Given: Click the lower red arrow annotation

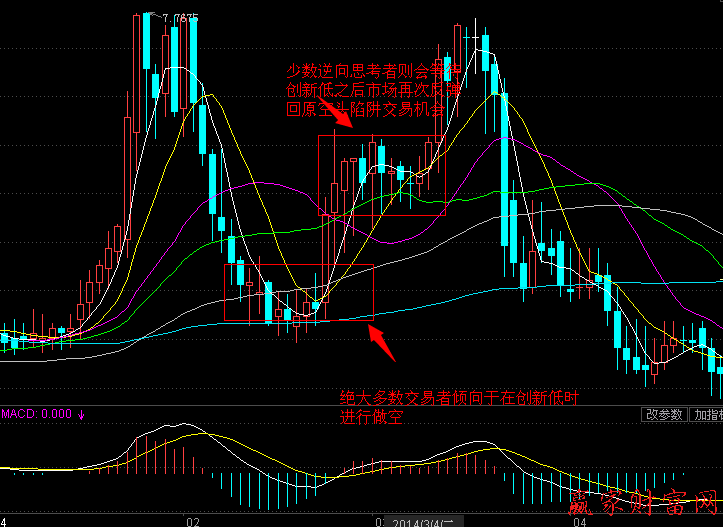Looking at the screenshot, I should 382,342.
